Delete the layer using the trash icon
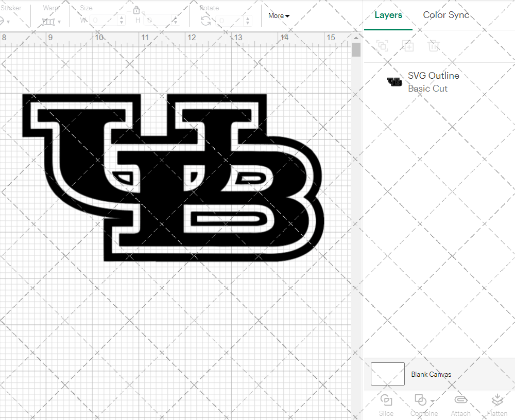The width and height of the screenshot is (515, 420). pyautogui.click(x=434, y=46)
